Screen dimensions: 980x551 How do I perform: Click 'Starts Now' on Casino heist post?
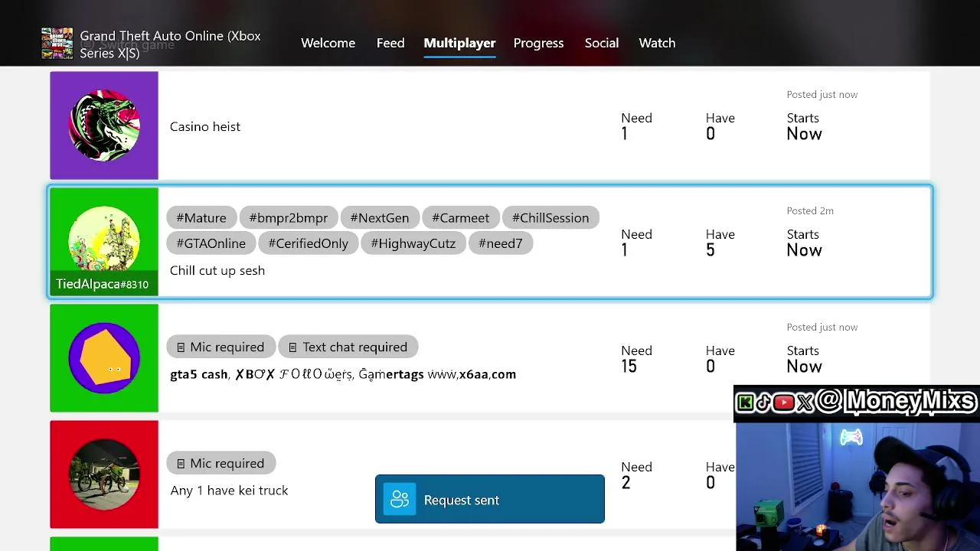coord(804,126)
